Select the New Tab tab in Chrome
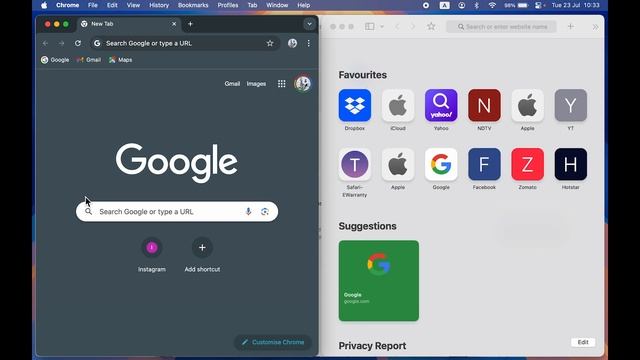The height and width of the screenshot is (360, 640). pyautogui.click(x=129, y=24)
